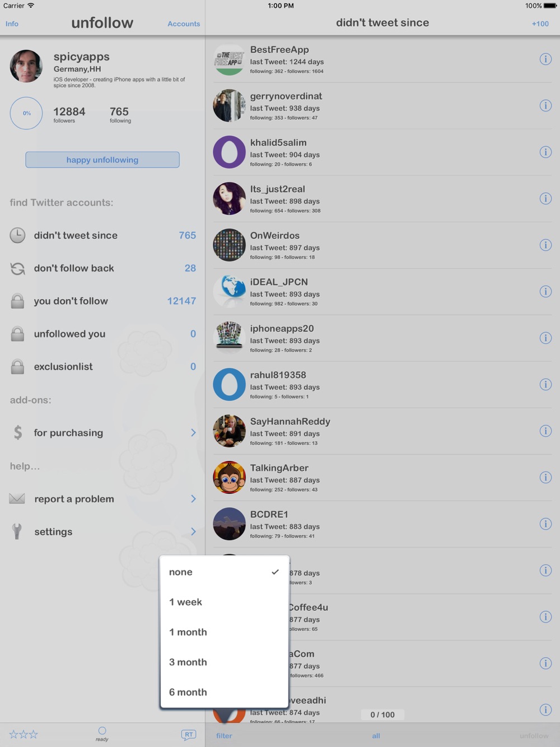Tap the iDEAL_JPCN globe avatar

pos(229,292)
